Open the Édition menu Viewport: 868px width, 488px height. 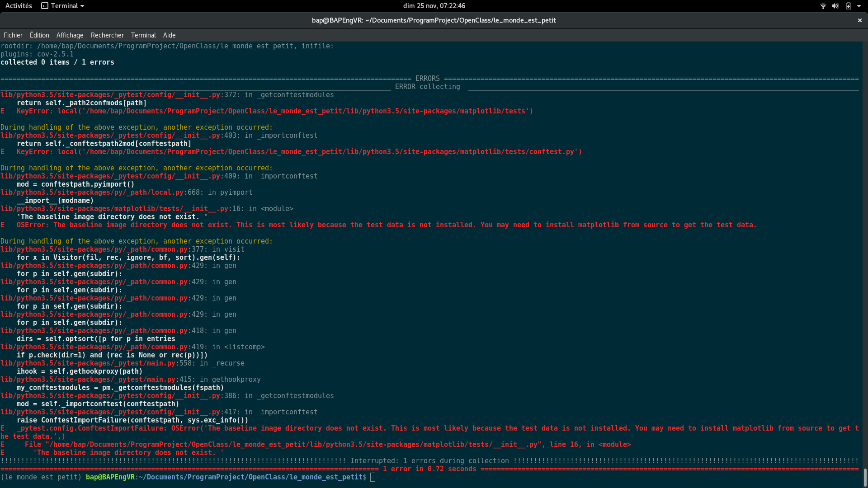click(x=39, y=35)
